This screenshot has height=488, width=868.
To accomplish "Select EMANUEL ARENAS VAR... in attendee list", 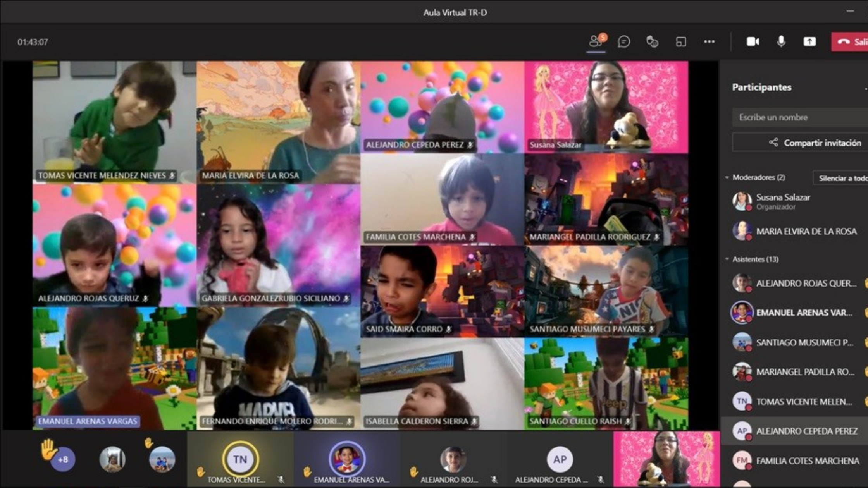I will (x=794, y=313).
